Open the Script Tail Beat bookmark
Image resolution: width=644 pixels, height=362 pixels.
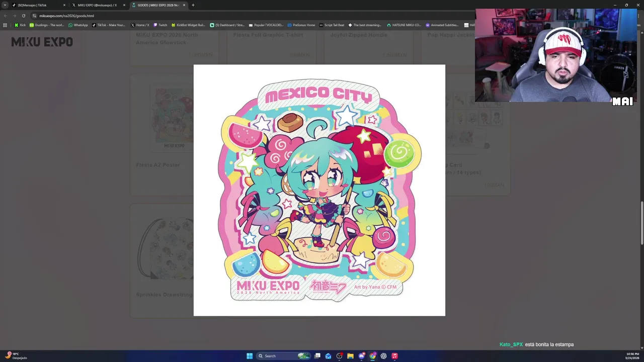click(x=332, y=25)
